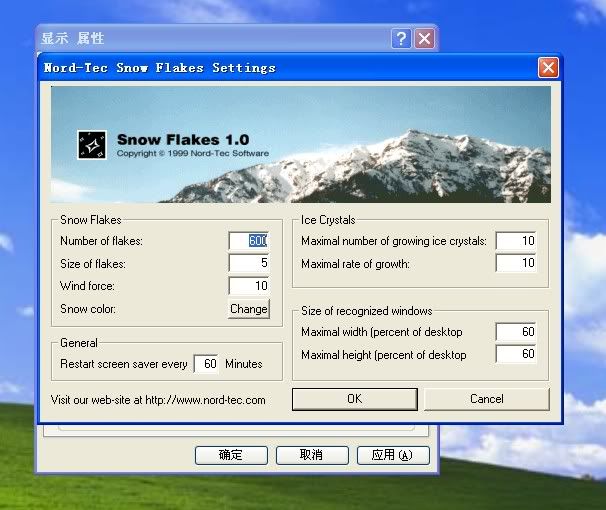Click the 'Copyright © 1999 Nord-Tec Software' text
Screen dimensions: 606x510
pos(192,153)
